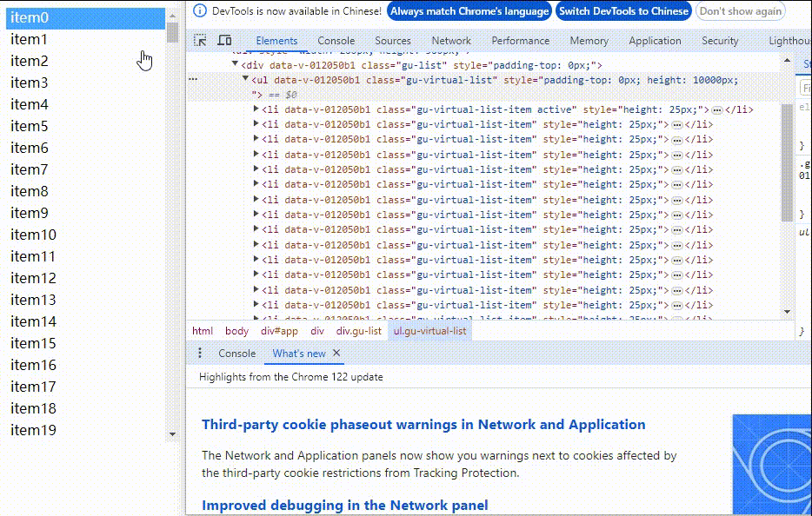This screenshot has height=516, width=812.
Task: Open Improved debugging in the Network panel link
Action: point(344,505)
